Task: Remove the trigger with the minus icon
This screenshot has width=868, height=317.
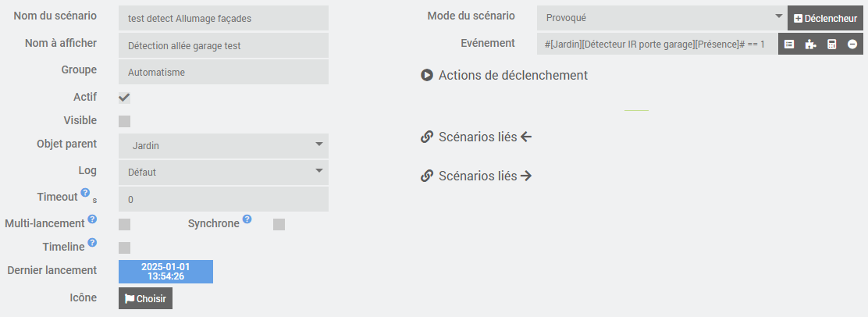Action: pos(852,45)
